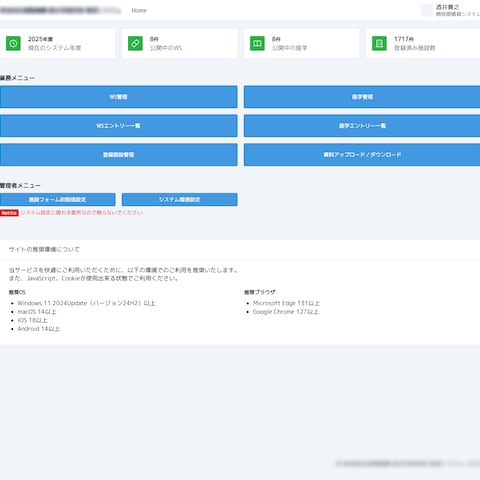Click the iOS 18以上 list item
This screenshot has height=480, width=480.
[x=32, y=320]
